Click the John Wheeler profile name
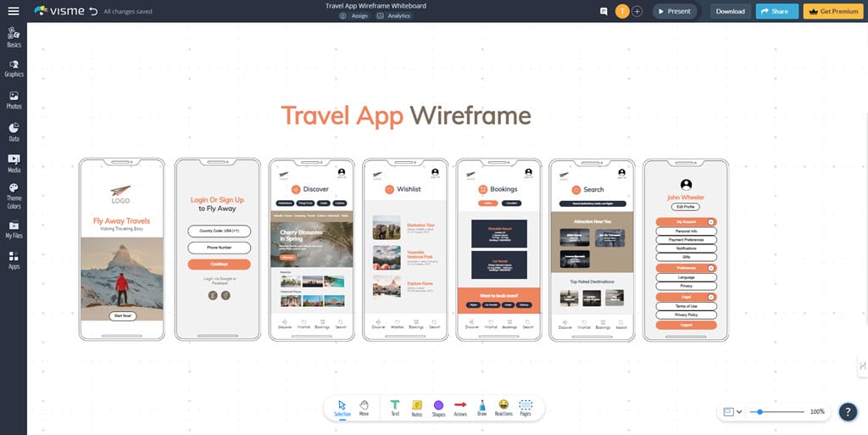Screen dimensions: 868x435 [x=686, y=197]
